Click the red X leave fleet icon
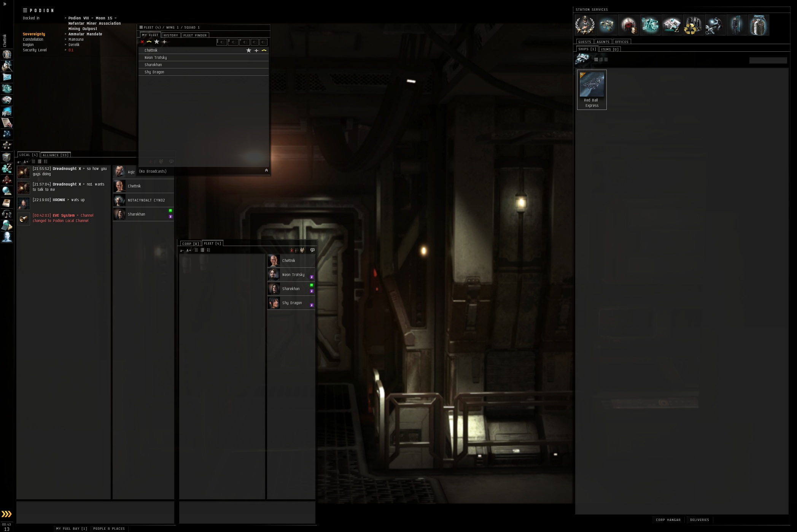The width and height of the screenshot is (797, 532). click(x=142, y=42)
